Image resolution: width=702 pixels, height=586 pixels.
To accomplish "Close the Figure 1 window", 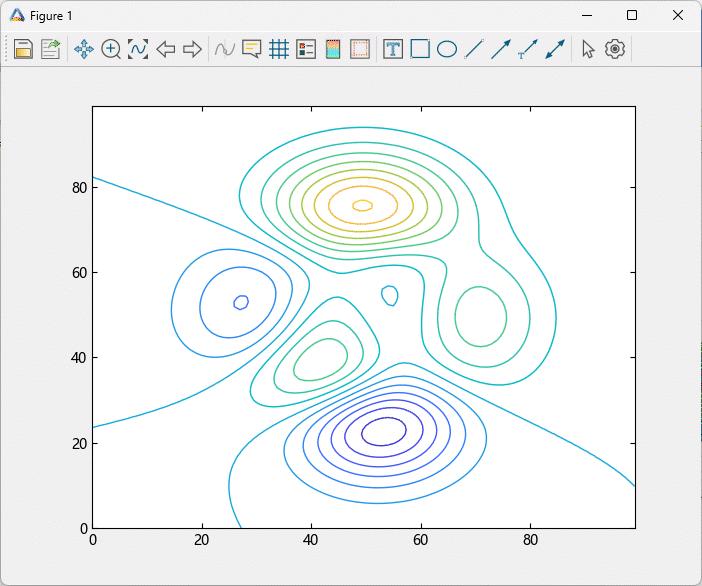I will [678, 15].
